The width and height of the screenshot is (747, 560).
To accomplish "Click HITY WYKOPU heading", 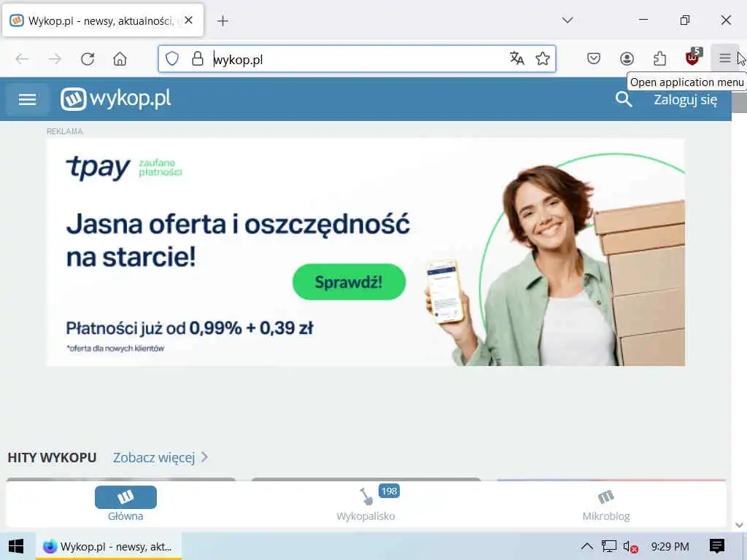I will [52, 458].
